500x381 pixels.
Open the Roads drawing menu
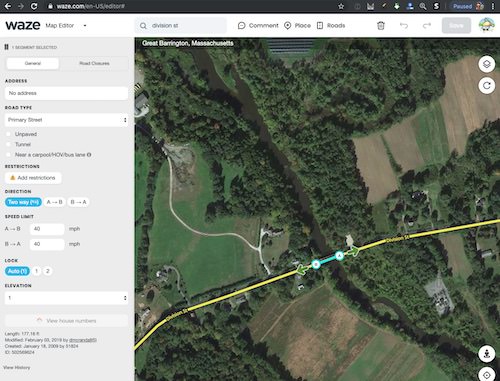click(331, 26)
